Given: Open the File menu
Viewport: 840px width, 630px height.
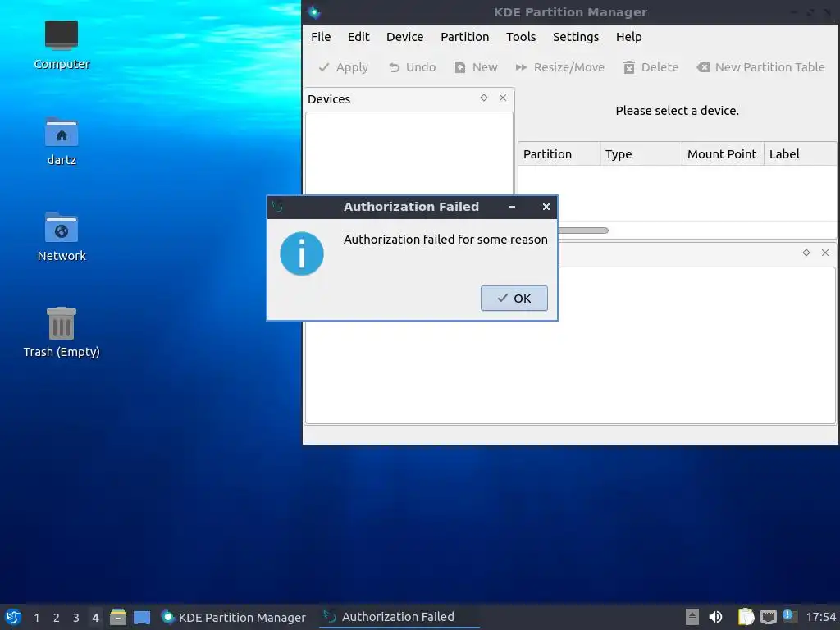Looking at the screenshot, I should click(x=321, y=37).
